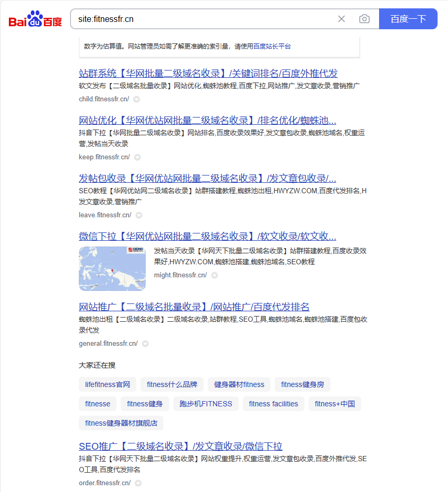Open the Baidu logo homepage link

(x=35, y=19)
